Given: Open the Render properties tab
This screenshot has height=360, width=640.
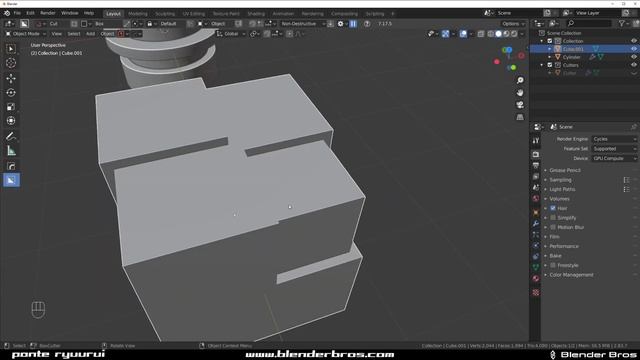Looking at the screenshot, I should pyautogui.click(x=536, y=155).
